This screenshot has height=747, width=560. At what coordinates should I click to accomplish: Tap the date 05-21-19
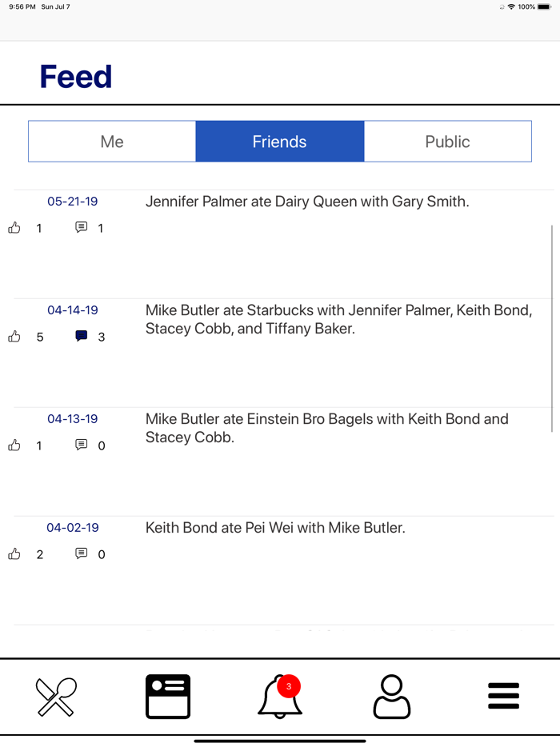[73, 202]
